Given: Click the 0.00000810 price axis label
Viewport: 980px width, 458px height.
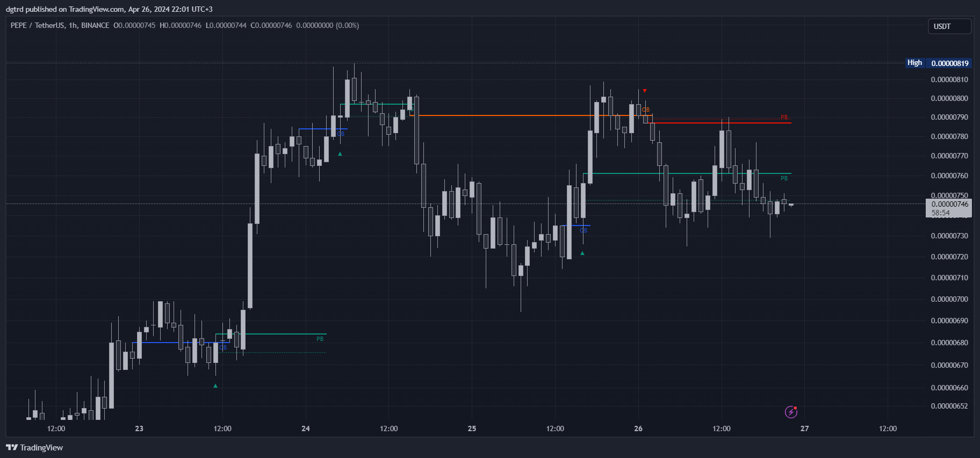Looking at the screenshot, I should point(949,79).
